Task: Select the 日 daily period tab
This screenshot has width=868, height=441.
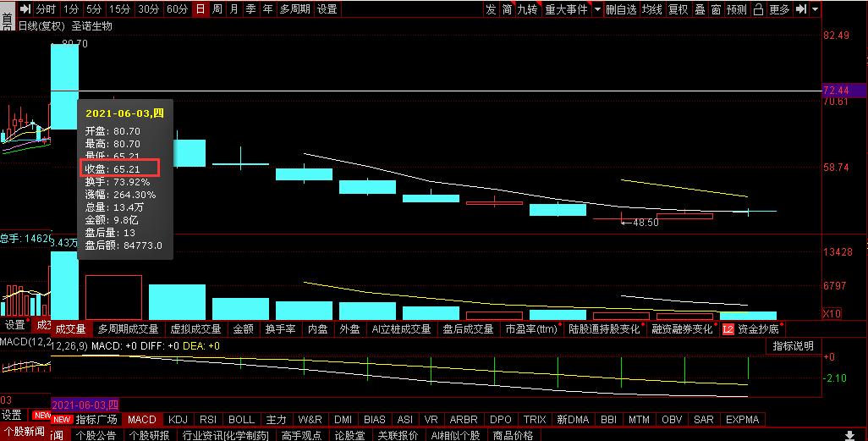Action: point(201,8)
